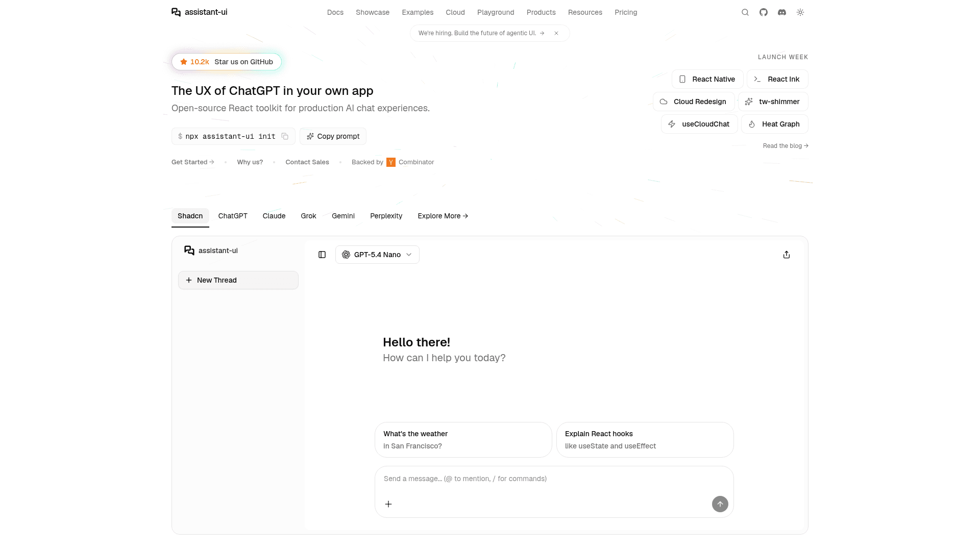Expand the Resources menu
This screenshot has width=980, height=551.
(585, 12)
